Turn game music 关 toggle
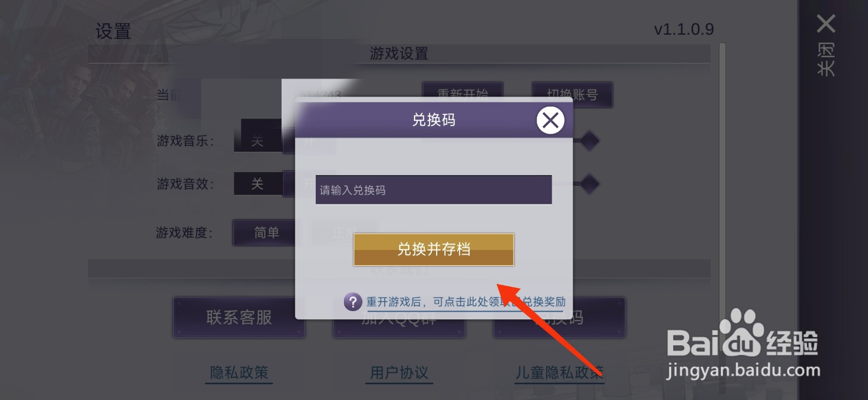The height and width of the screenshot is (400, 868). coord(258,141)
